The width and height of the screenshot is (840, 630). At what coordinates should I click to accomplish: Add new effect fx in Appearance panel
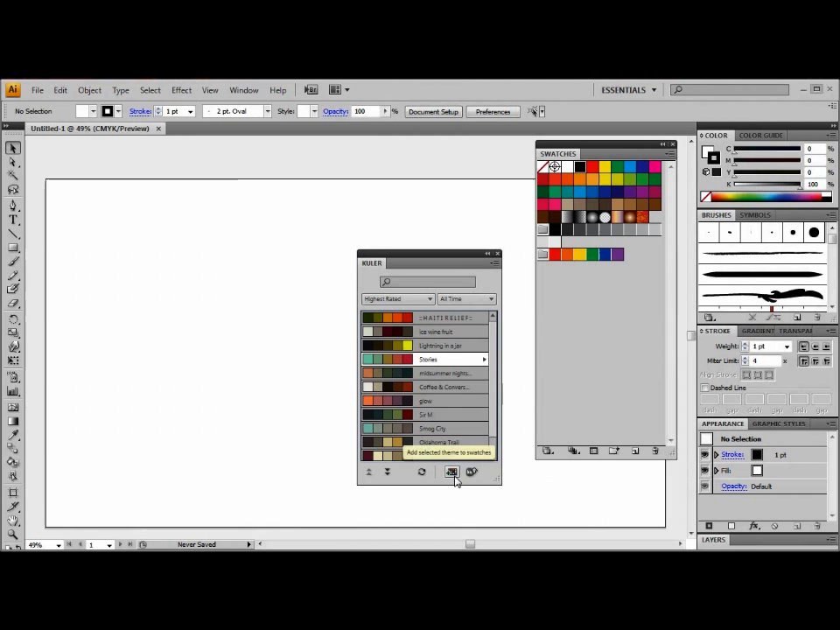coord(753,526)
